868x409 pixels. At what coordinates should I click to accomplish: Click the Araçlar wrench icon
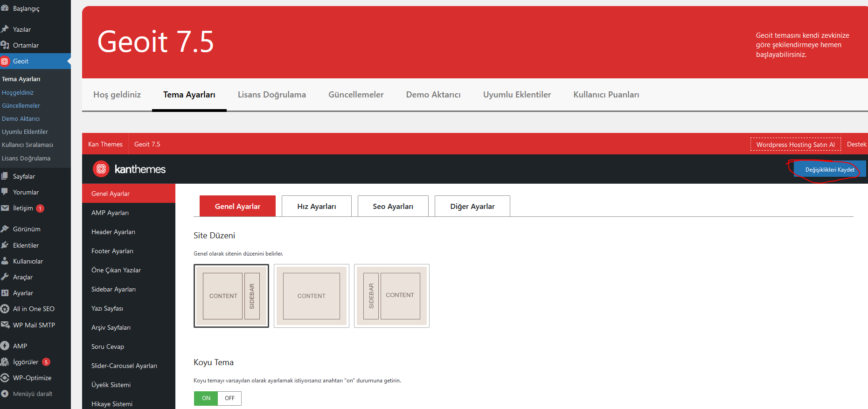tap(5, 277)
